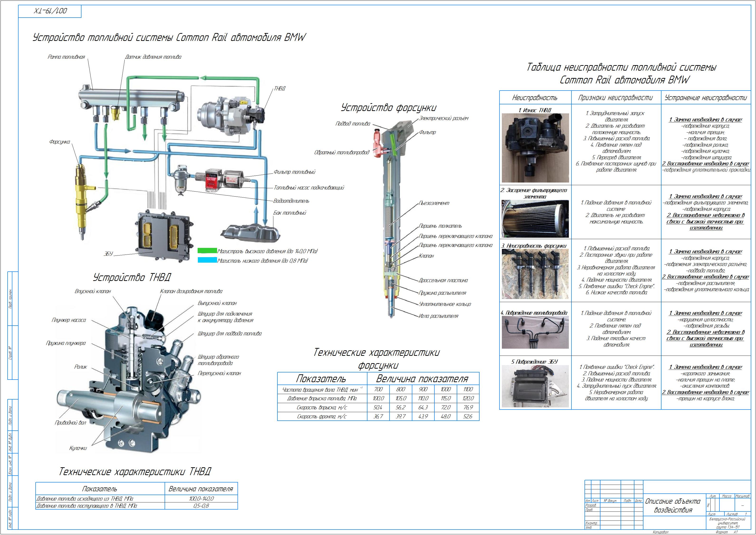Click the 'Частота вращения вала ТНВД' row header
Viewport: 756px width, 535px height.
coord(322,389)
